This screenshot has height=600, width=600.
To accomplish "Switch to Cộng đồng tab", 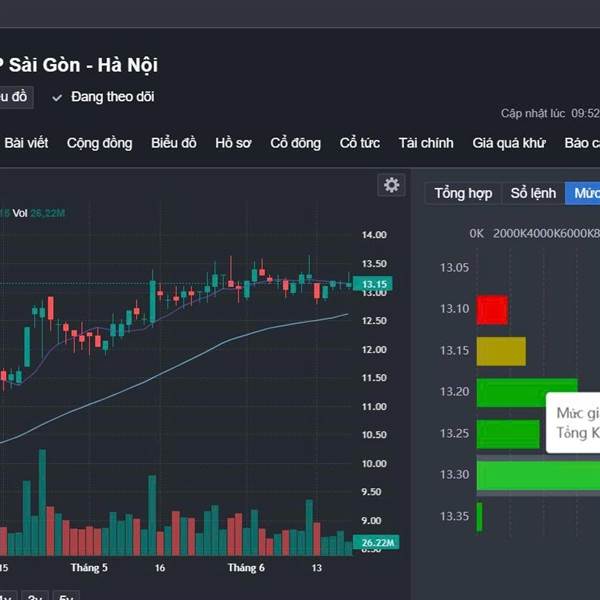I will tap(99, 143).
